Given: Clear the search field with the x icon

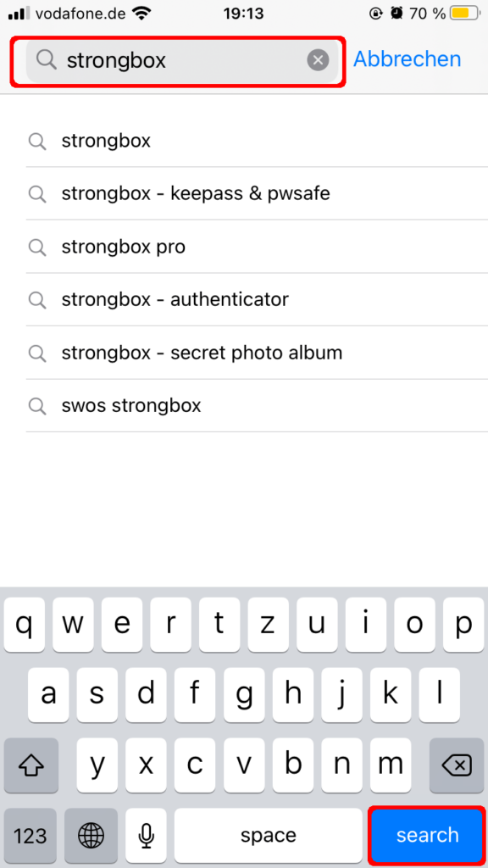Looking at the screenshot, I should 319,60.
